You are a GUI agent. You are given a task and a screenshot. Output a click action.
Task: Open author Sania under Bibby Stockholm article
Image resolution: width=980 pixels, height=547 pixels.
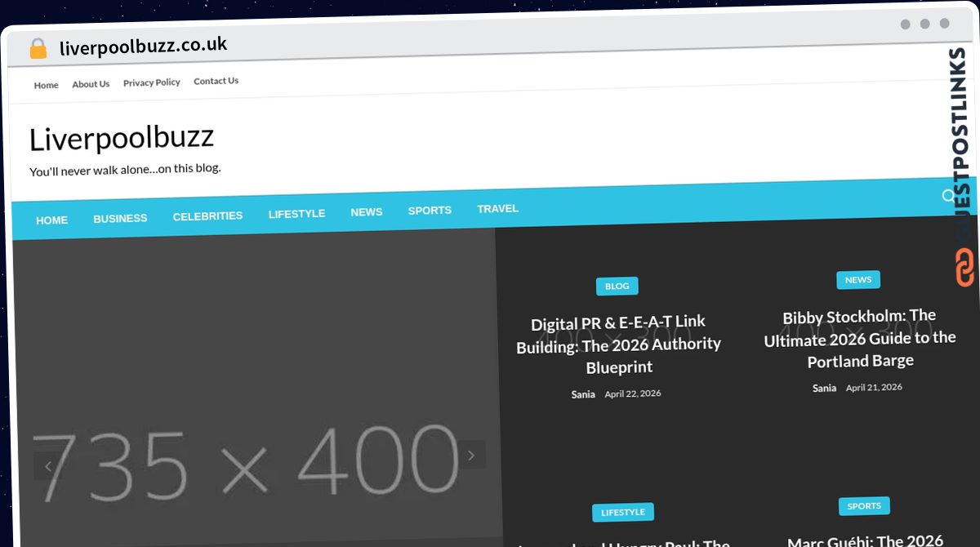click(x=824, y=388)
